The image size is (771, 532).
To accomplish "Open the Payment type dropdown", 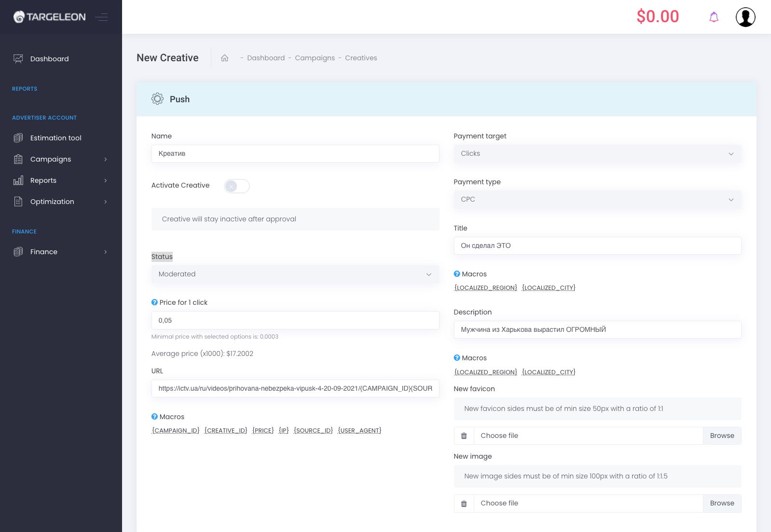I will [597, 199].
